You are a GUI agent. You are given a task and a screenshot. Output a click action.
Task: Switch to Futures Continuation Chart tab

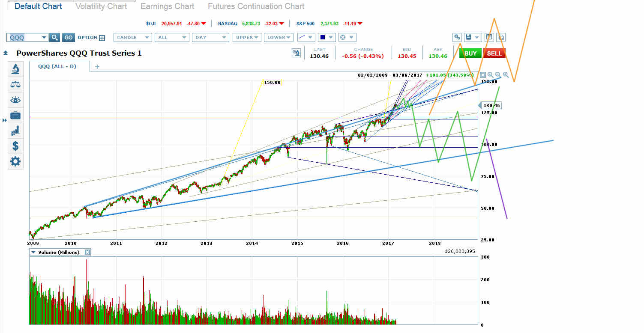[256, 6]
